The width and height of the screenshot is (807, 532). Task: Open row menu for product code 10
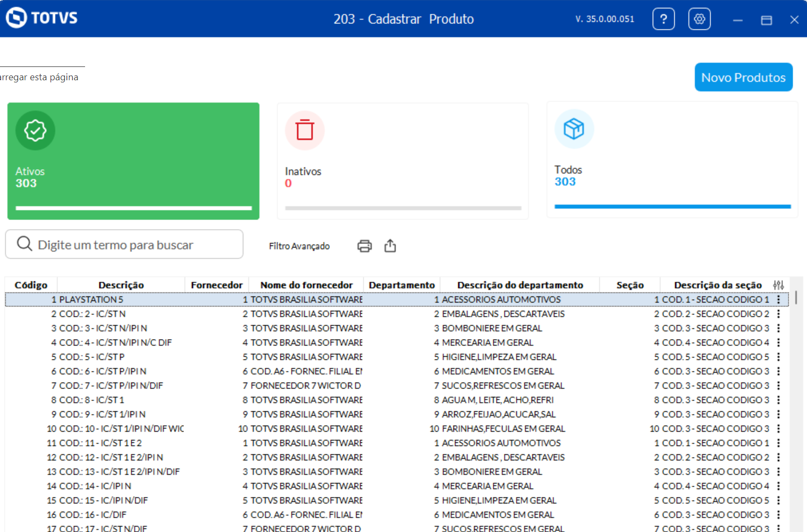(778, 429)
